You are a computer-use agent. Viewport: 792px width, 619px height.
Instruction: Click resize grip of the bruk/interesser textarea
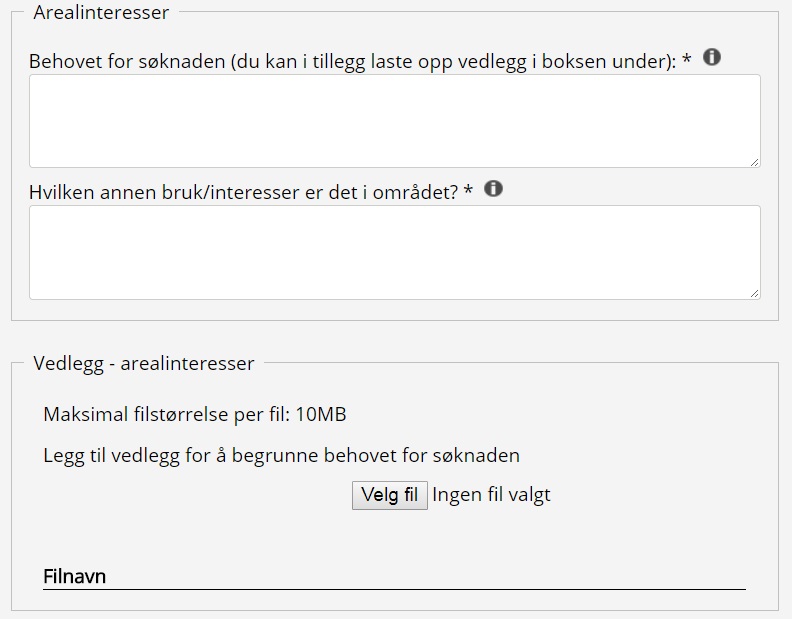[754, 293]
